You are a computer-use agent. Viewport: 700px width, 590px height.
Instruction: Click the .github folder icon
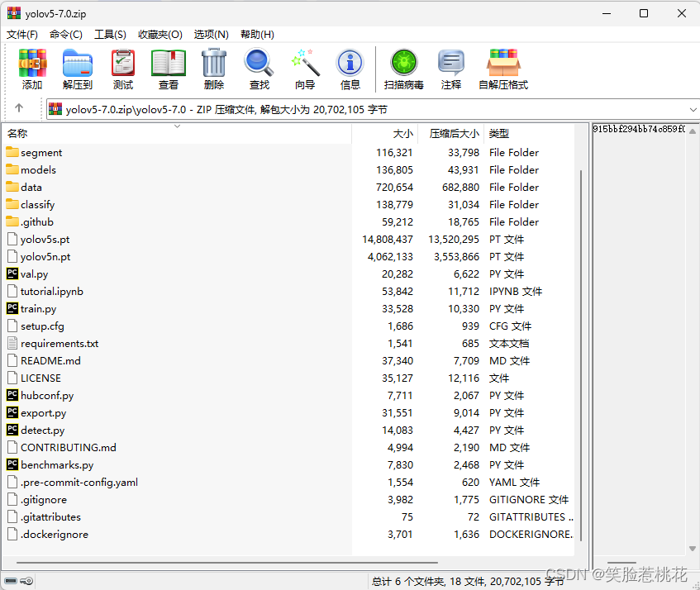tap(12, 221)
